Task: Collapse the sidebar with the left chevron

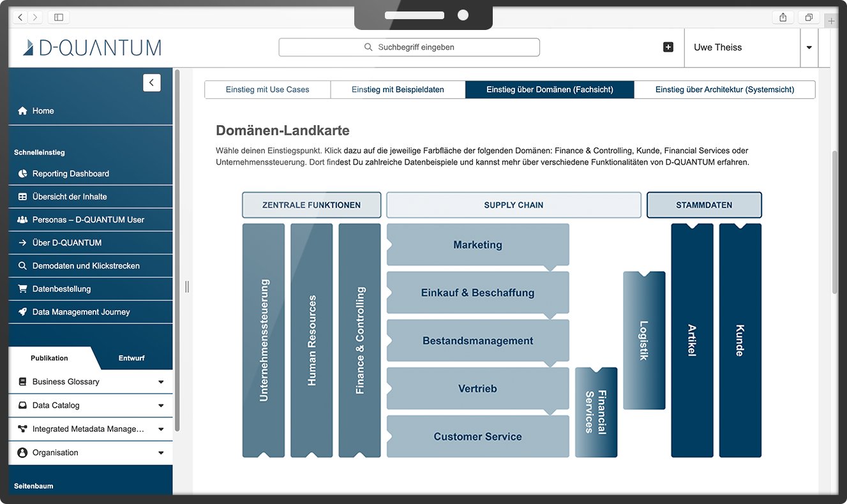Action: [151, 82]
